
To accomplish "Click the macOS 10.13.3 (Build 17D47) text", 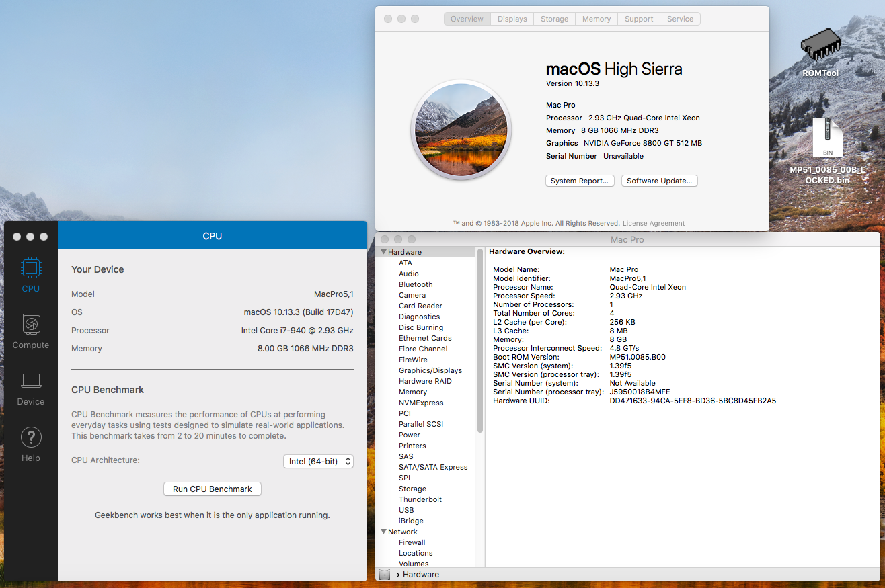I will click(x=299, y=312).
